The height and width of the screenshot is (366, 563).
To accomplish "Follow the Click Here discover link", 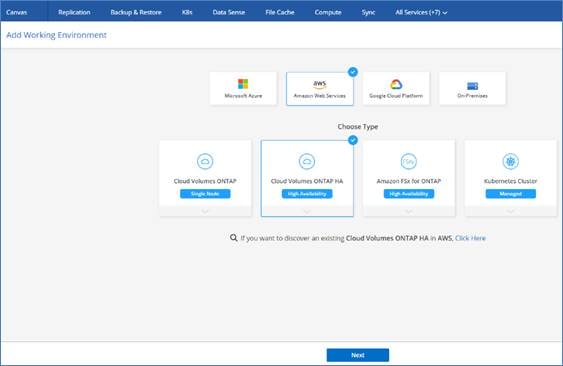I will (470, 238).
